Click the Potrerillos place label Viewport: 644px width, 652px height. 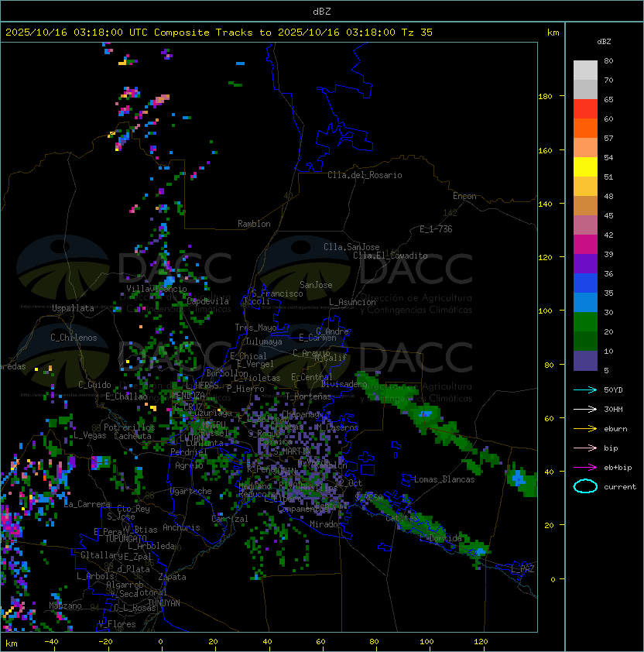(129, 427)
